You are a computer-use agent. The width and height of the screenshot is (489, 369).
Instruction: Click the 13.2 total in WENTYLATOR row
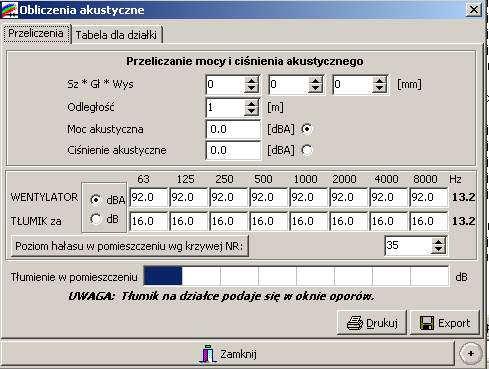pos(463,197)
